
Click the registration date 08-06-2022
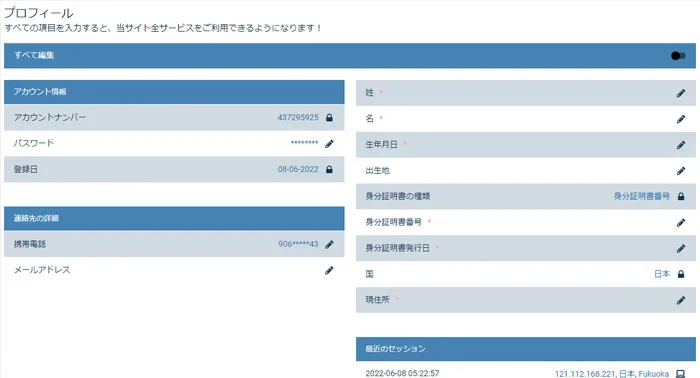click(298, 169)
